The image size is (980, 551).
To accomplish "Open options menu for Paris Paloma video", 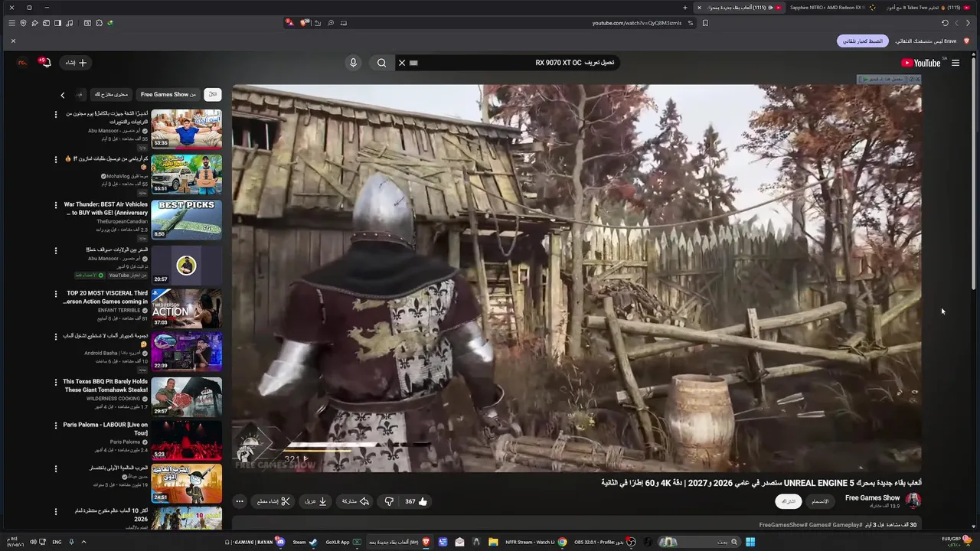I will pyautogui.click(x=55, y=425).
